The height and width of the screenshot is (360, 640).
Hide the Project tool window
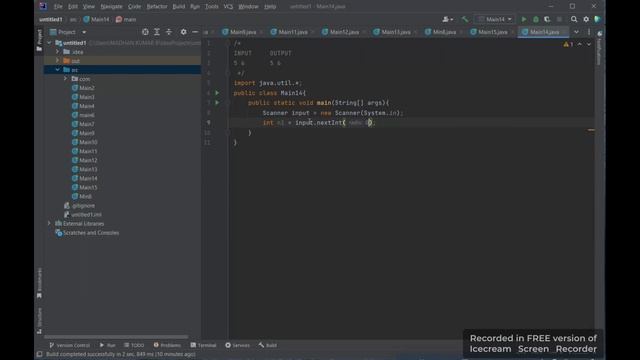[195, 32]
